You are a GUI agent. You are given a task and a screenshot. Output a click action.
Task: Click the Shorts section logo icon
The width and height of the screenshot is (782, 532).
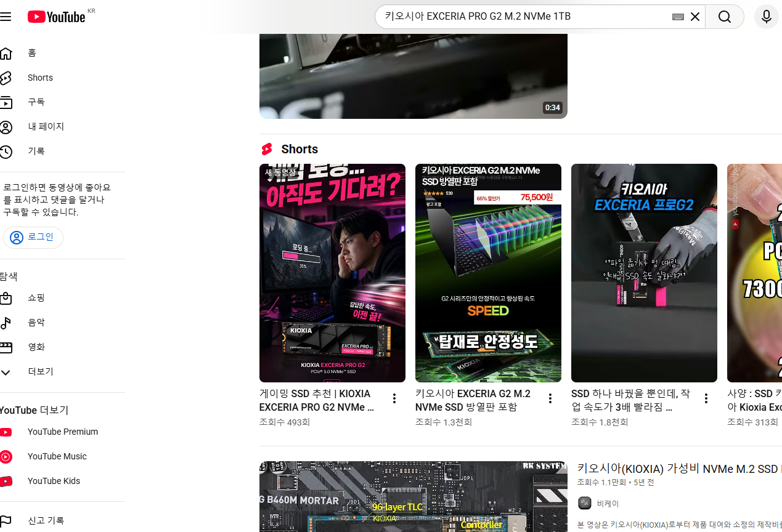coord(267,149)
